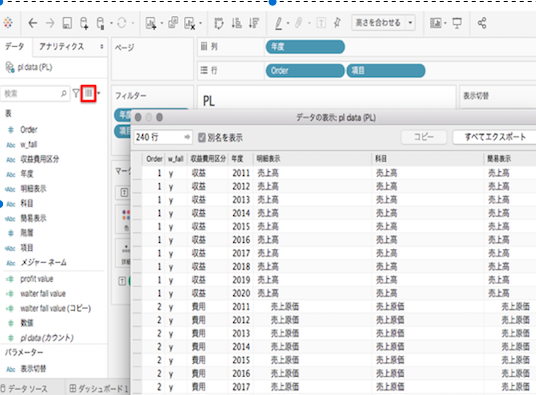Select the 表示切替 parameter in data pane
536x395 pixels.
click(x=33, y=369)
